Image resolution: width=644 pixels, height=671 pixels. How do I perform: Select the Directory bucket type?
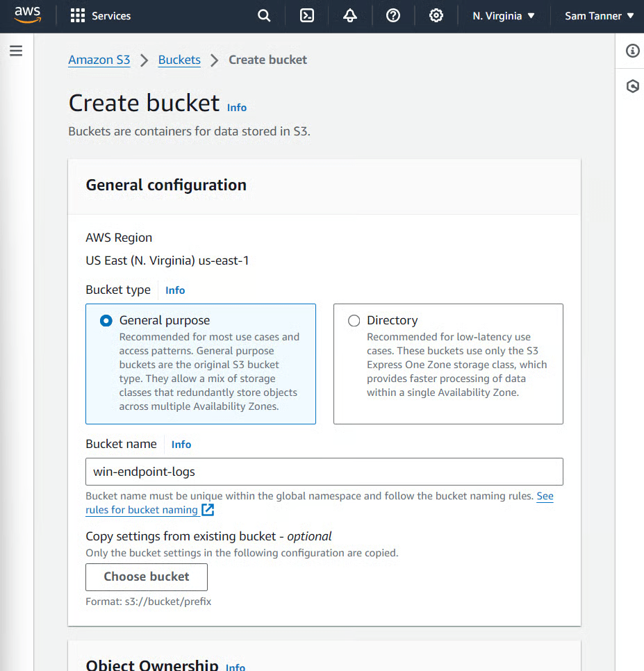click(354, 320)
